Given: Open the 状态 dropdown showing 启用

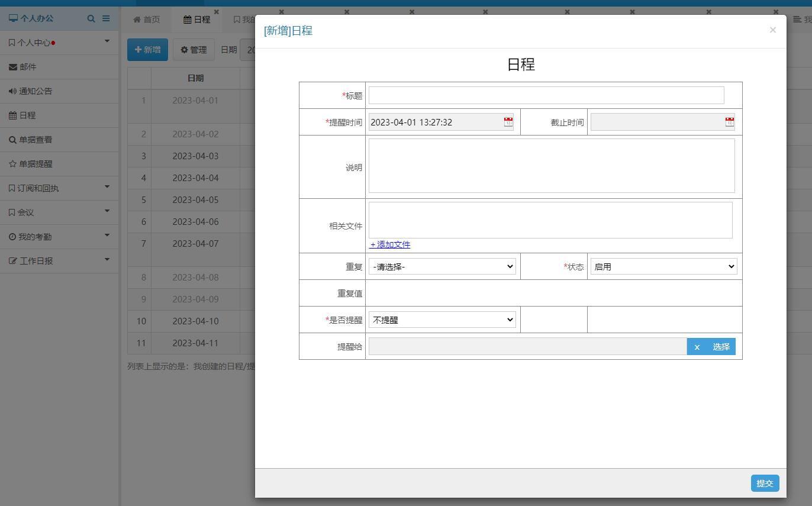Looking at the screenshot, I should [x=663, y=267].
